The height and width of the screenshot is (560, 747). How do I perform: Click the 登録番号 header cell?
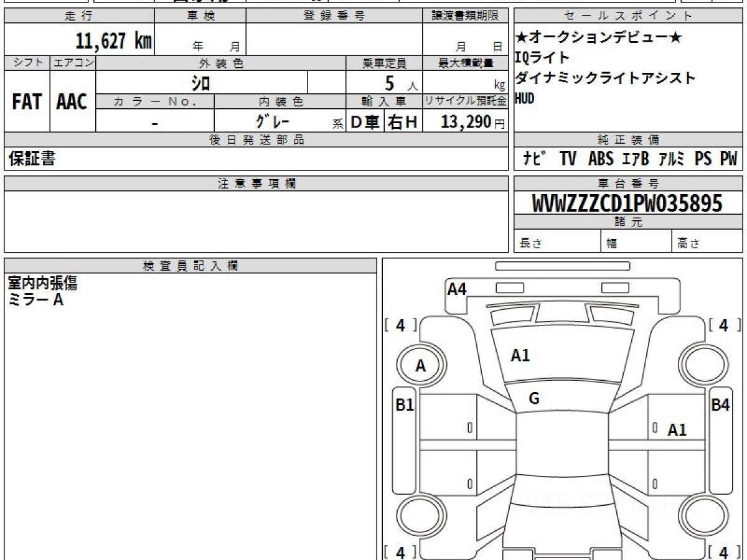tap(334, 16)
